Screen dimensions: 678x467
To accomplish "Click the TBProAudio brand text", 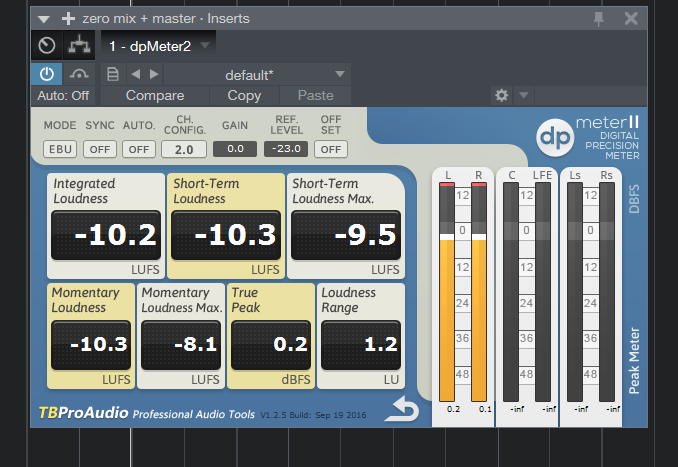I will (x=83, y=413).
